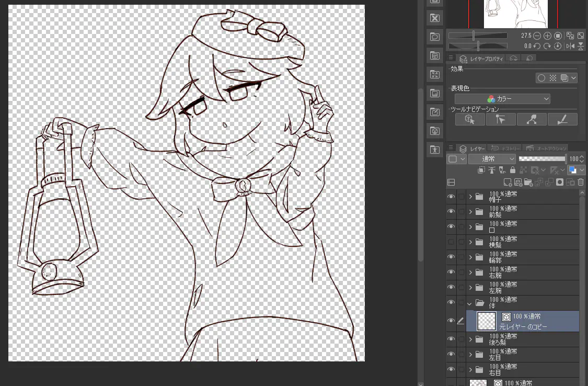The image size is (588, 386).
Task: Show the hidden 横髪 layer folder
Action: (x=451, y=242)
